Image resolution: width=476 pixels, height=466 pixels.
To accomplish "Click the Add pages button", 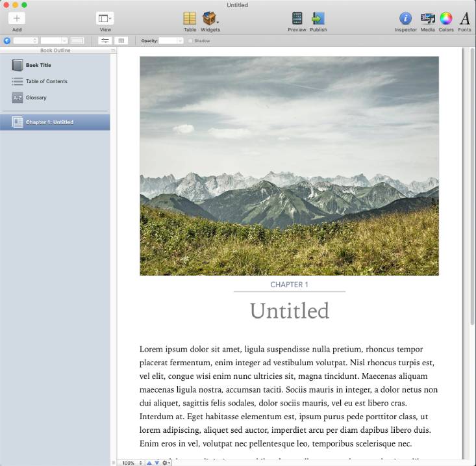I will pos(17,18).
